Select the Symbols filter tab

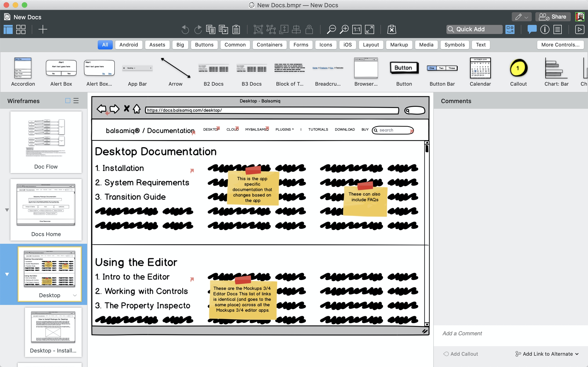click(454, 44)
